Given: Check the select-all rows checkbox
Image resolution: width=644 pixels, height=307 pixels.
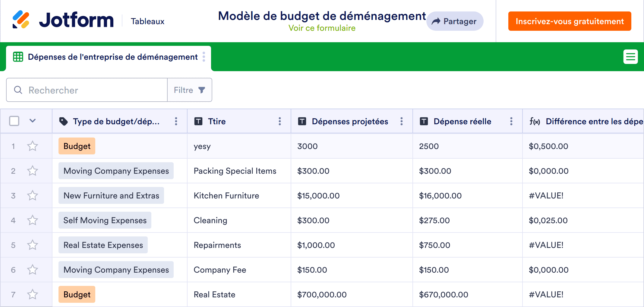Looking at the screenshot, I should (x=14, y=121).
